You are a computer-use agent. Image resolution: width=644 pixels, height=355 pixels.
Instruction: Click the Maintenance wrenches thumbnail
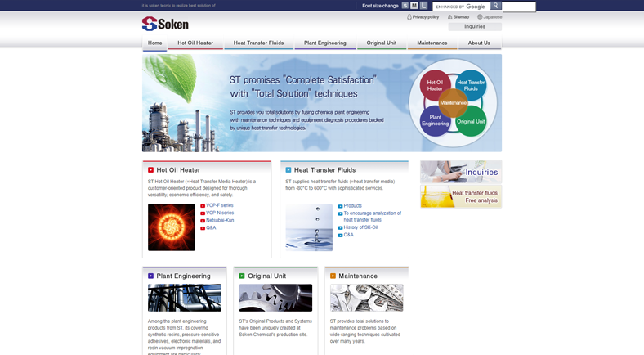pyautogui.click(x=367, y=298)
